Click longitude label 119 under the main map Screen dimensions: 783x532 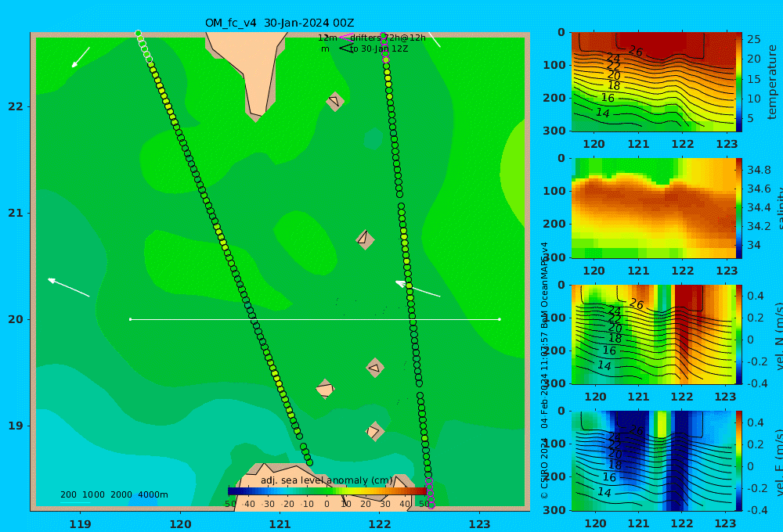tap(81, 524)
